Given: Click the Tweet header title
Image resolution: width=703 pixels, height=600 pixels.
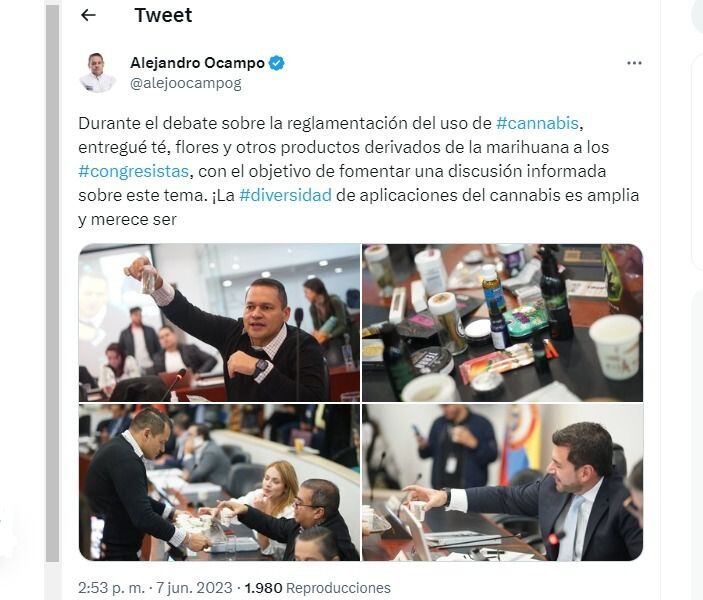Looking at the screenshot, I should (x=163, y=15).
